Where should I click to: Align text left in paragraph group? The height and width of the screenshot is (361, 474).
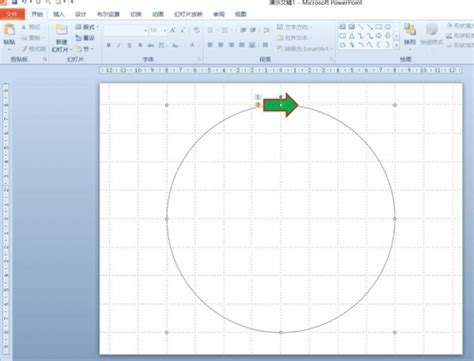click(210, 45)
